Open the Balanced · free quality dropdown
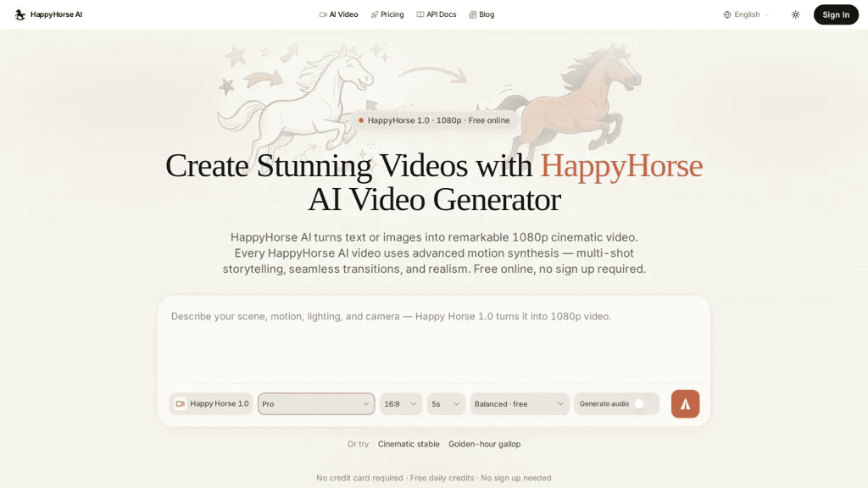Viewport: 868px width, 488px height. pyautogui.click(x=519, y=404)
